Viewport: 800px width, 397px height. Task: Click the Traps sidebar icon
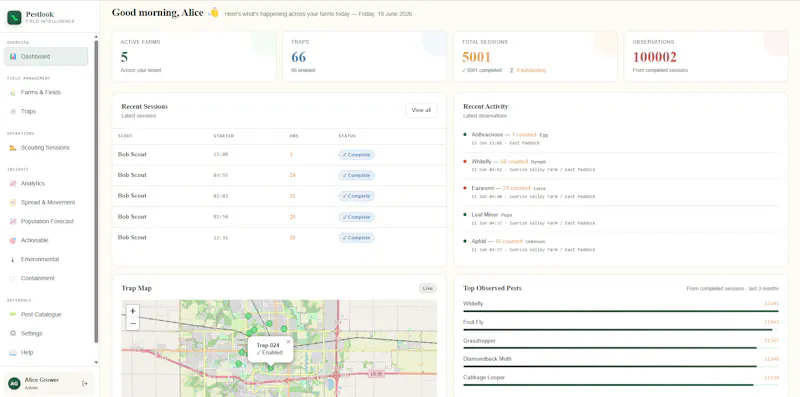pyautogui.click(x=13, y=111)
